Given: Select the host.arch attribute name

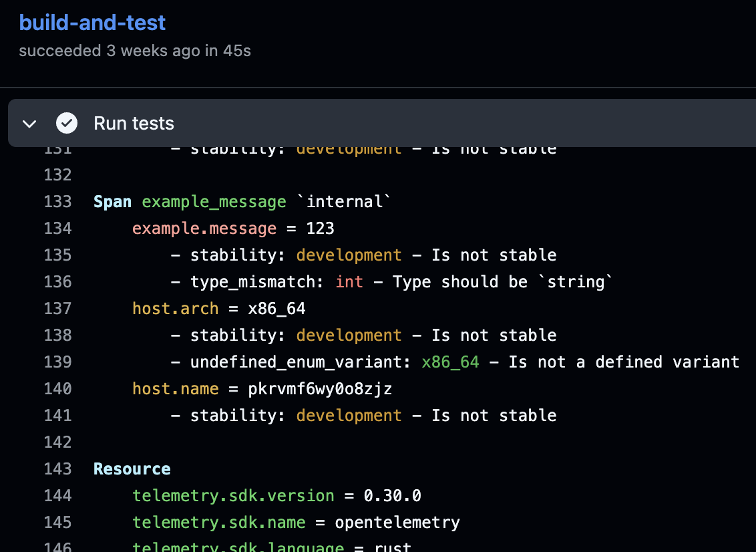Looking at the screenshot, I should [175, 308].
